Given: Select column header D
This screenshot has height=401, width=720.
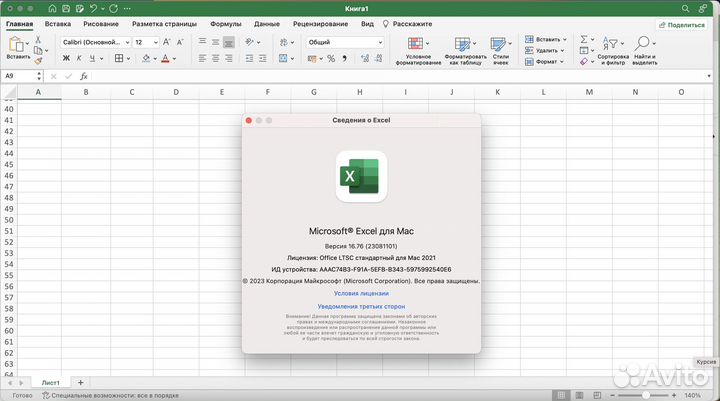Looking at the screenshot, I should 176,92.
